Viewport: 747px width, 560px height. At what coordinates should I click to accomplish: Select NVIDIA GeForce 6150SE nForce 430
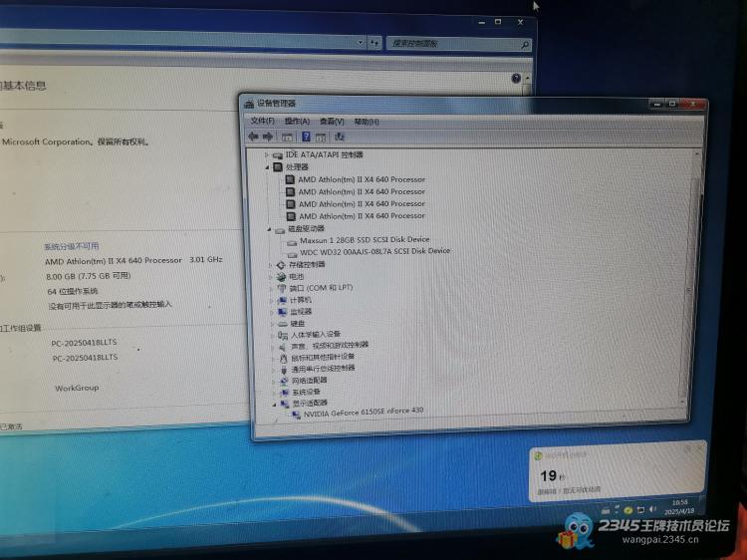coord(364,412)
